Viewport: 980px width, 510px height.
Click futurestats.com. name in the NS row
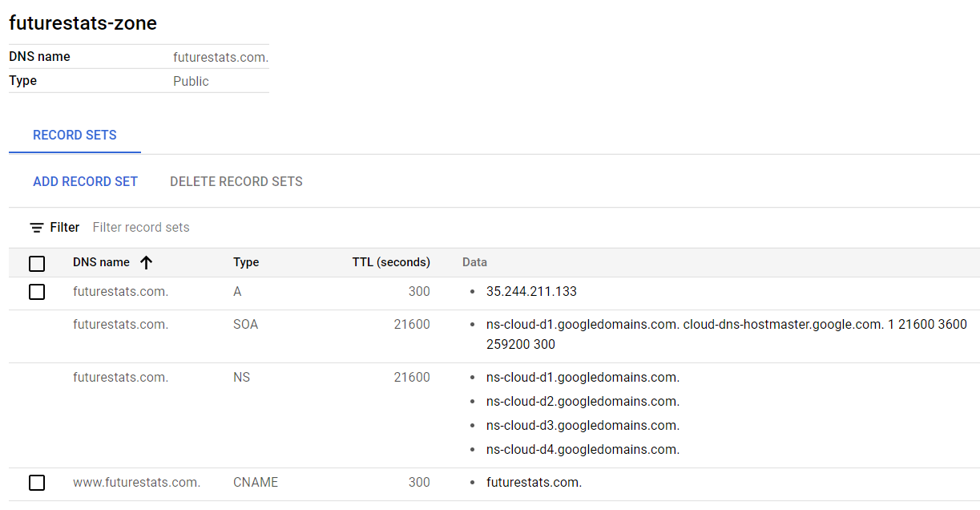[120, 377]
